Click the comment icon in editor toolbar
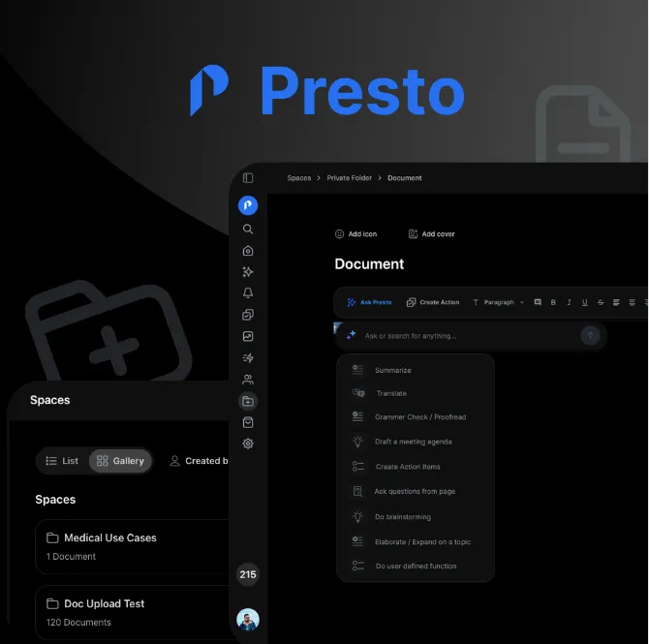 [538, 302]
